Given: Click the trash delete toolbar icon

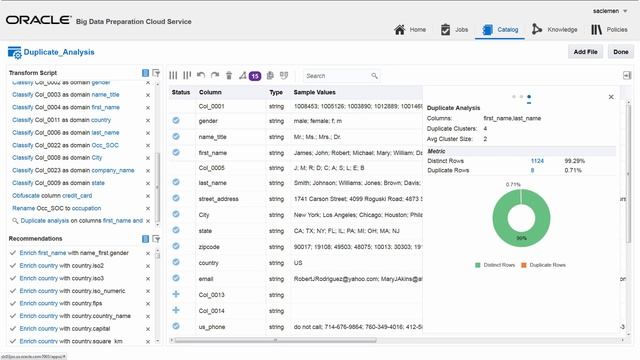Looking at the screenshot, I should (x=229, y=76).
